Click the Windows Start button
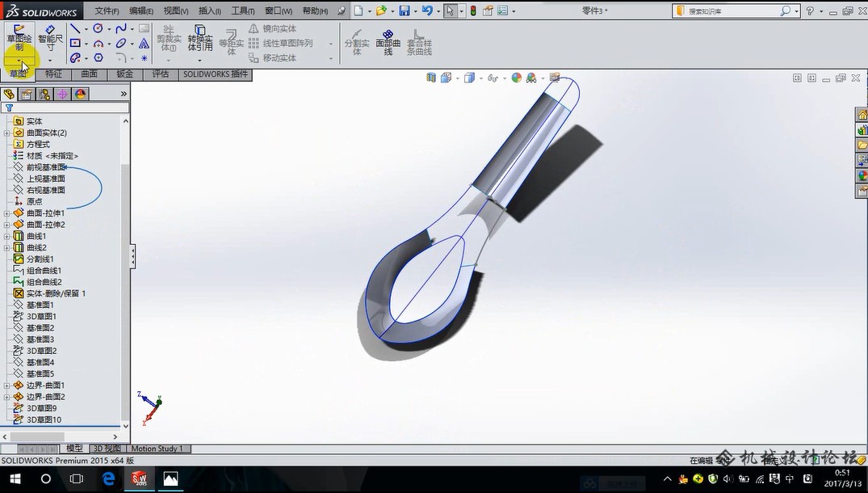This screenshot has height=493, width=868. [15, 478]
